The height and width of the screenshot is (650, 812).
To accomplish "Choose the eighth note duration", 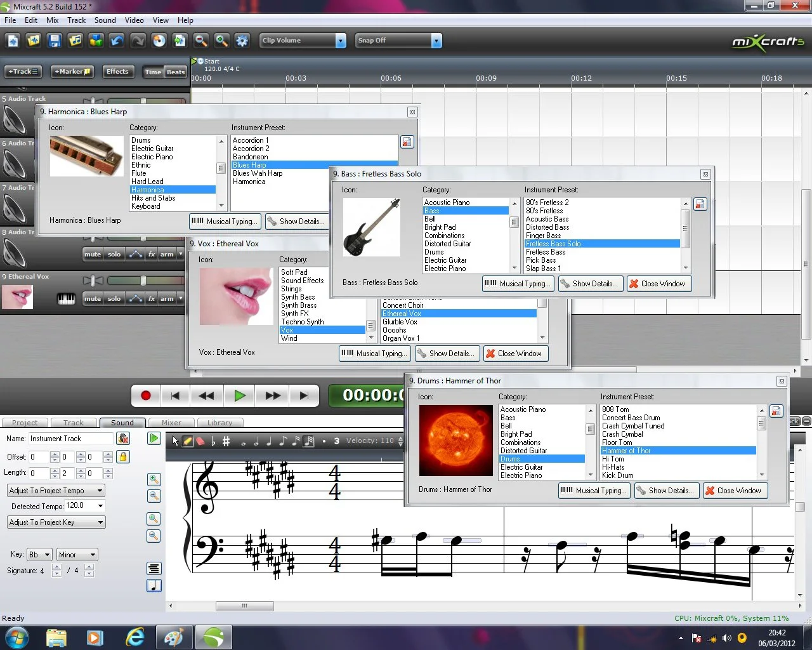I will [282, 441].
